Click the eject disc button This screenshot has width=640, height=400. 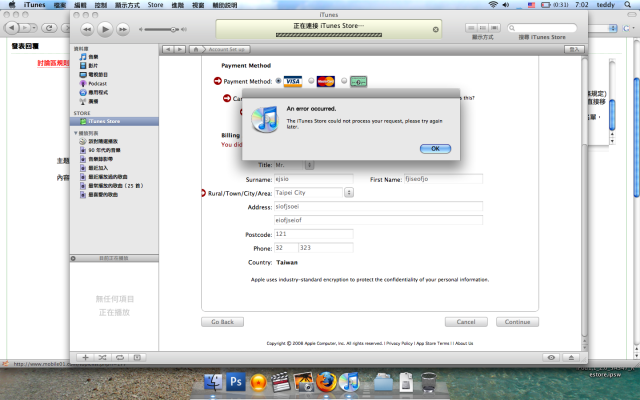(571, 358)
